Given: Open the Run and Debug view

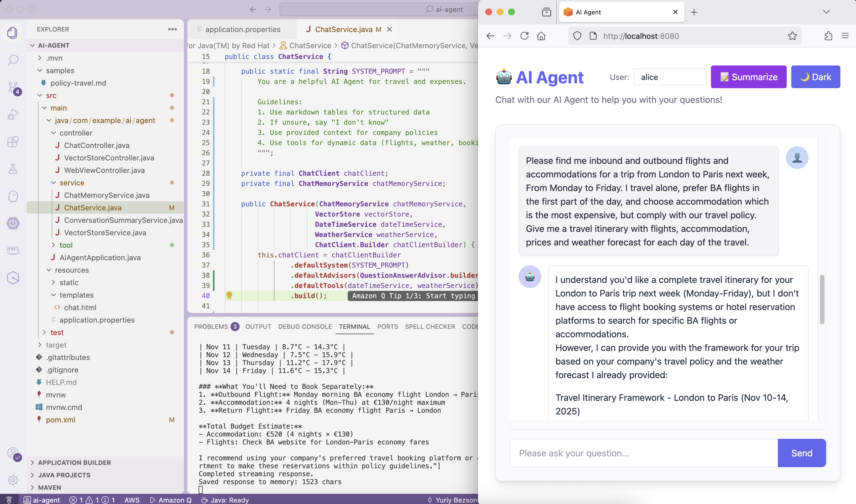Looking at the screenshot, I should click(x=13, y=115).
